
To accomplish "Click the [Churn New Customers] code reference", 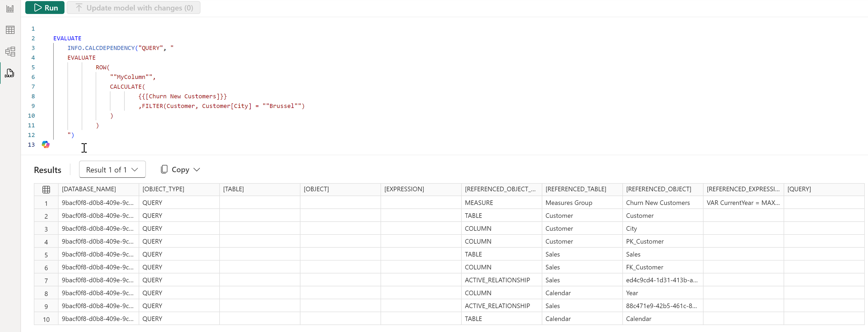I will coord(182,96).
